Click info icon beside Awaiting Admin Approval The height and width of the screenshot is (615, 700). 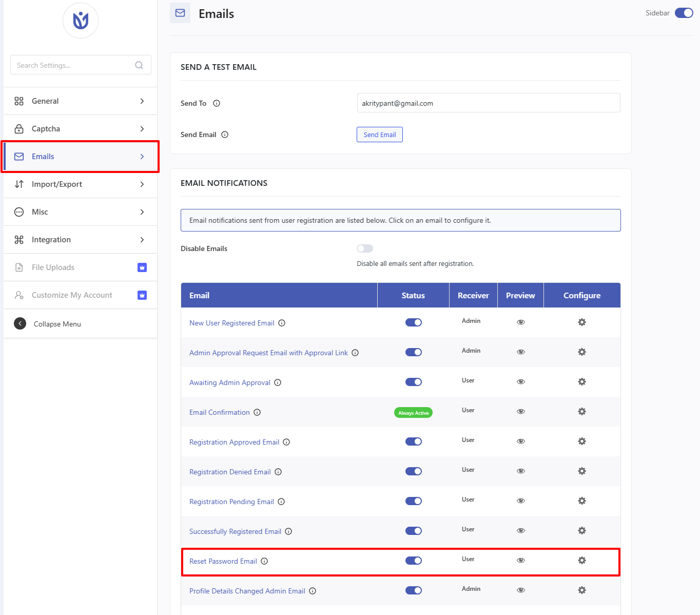pyautogui.click(x=278, y=382)
